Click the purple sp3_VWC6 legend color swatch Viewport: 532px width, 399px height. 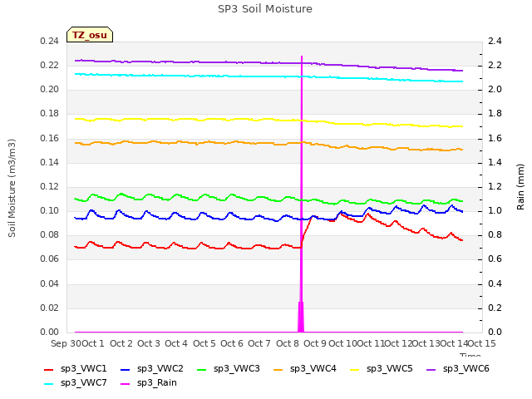pyautogui.click(x=431, y=370)
